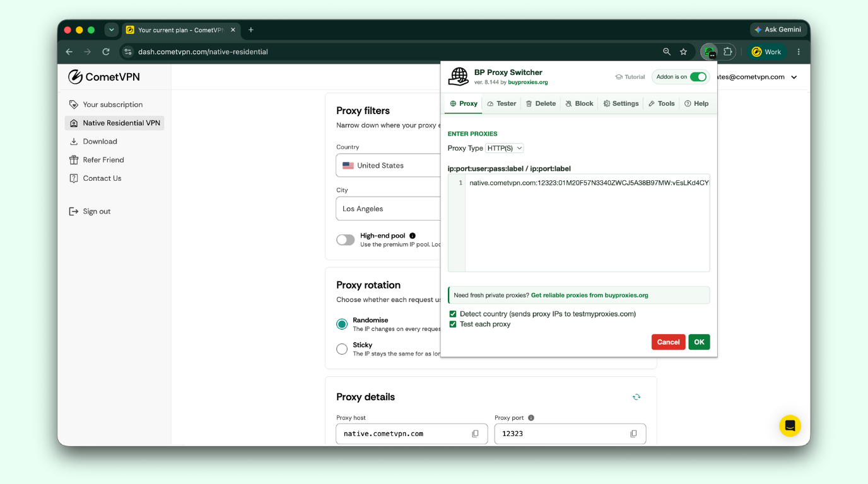The image size is (868, 484).
Task: Expand the account email menu chevron
Action: [x=794, y=77]
